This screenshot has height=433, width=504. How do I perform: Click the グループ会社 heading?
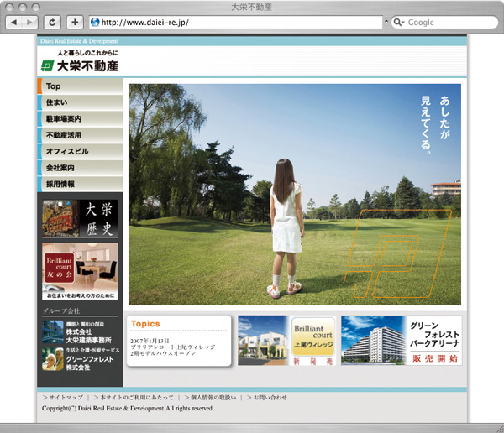point(61,311)
